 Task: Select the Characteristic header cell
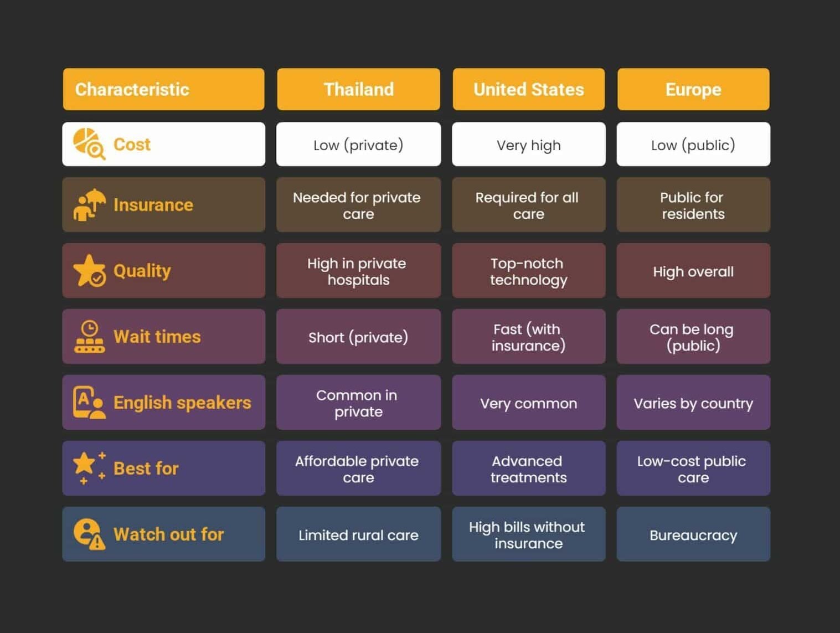point(163,89)
